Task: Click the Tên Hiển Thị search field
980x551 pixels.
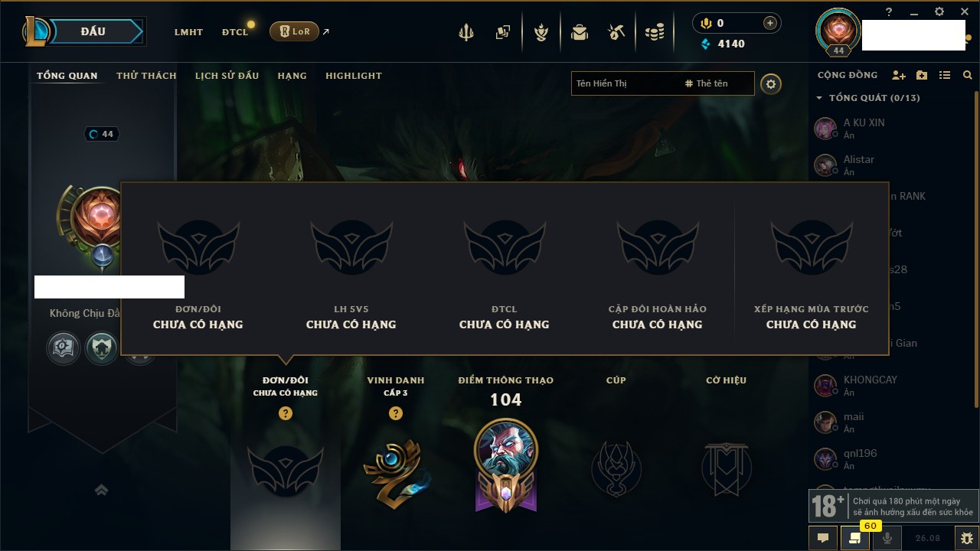Action: [x=626, y=83]
